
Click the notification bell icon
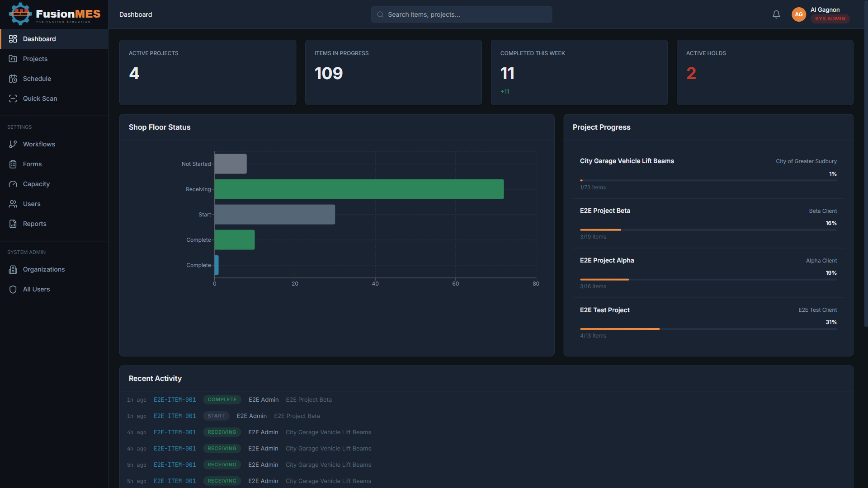tap(776, 14)
